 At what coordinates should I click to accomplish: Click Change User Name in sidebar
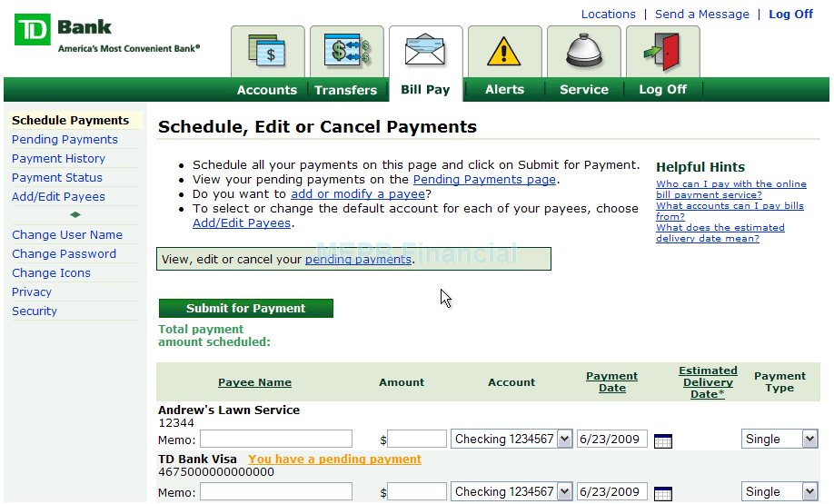67,235
